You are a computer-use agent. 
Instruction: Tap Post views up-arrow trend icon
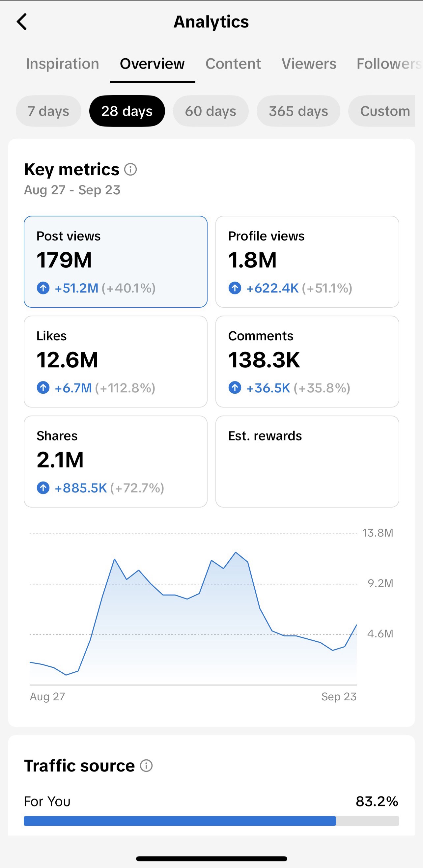click(43, 288)
